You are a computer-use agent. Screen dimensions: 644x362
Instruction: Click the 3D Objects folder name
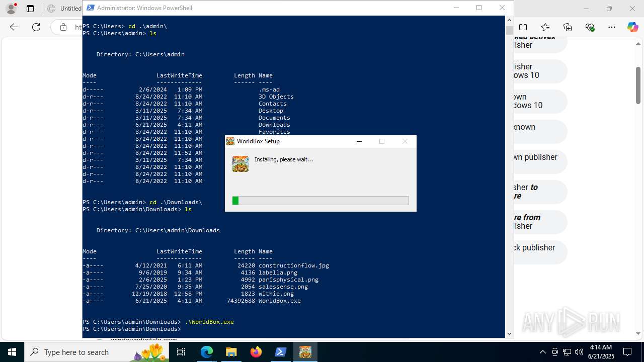pos(276,97)
